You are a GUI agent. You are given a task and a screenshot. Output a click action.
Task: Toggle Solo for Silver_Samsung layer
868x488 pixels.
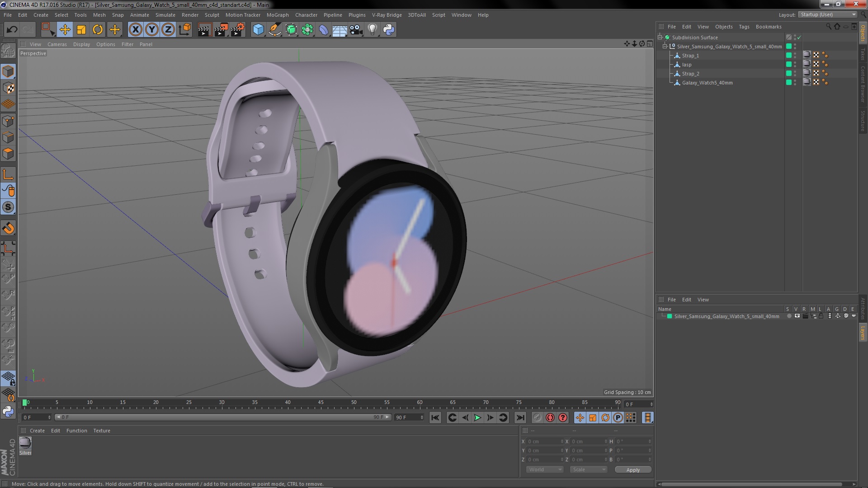tap(789, 316)
